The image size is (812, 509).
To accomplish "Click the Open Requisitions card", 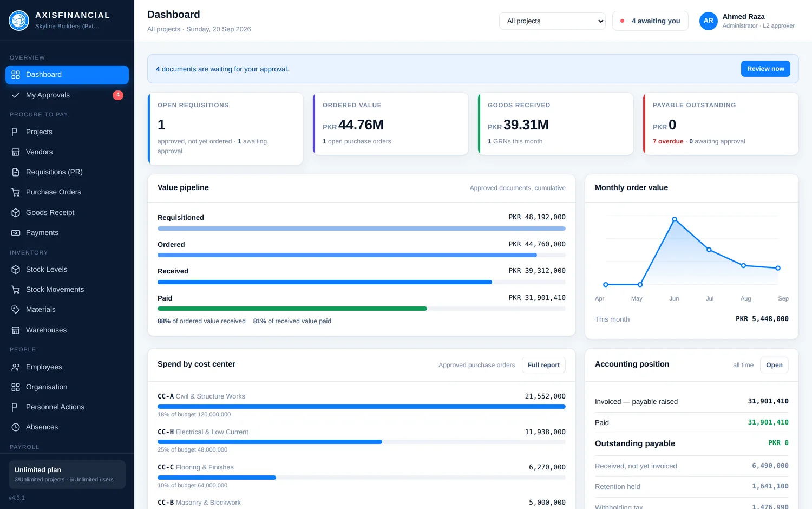I will point(225,129).
